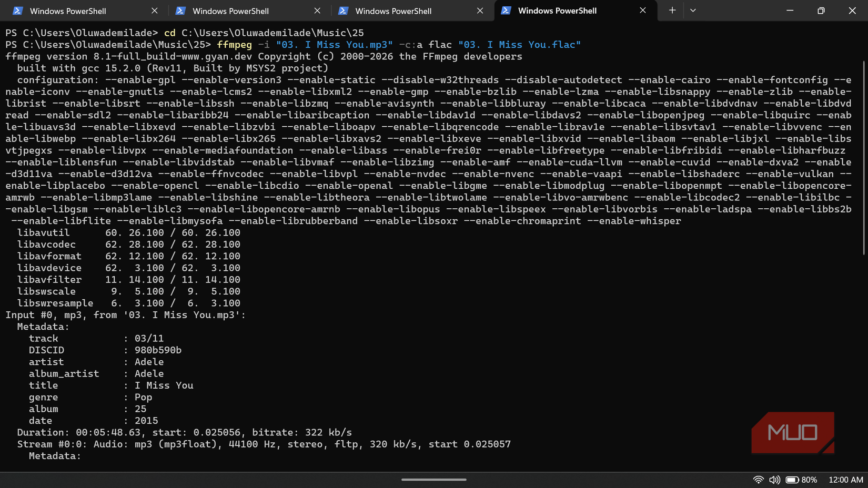Click the red MUO logo watermark
868x488 pixels.
(x=793, y=432)
